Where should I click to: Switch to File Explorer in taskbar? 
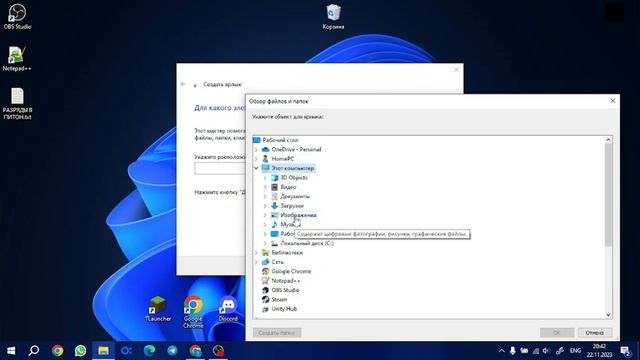103,351
